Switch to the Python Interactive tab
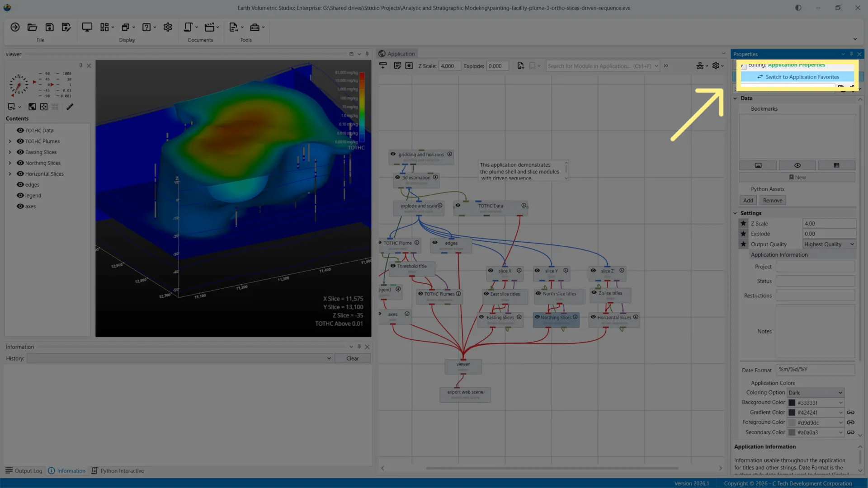Viewport: 868px width, 488px height. 118,471
